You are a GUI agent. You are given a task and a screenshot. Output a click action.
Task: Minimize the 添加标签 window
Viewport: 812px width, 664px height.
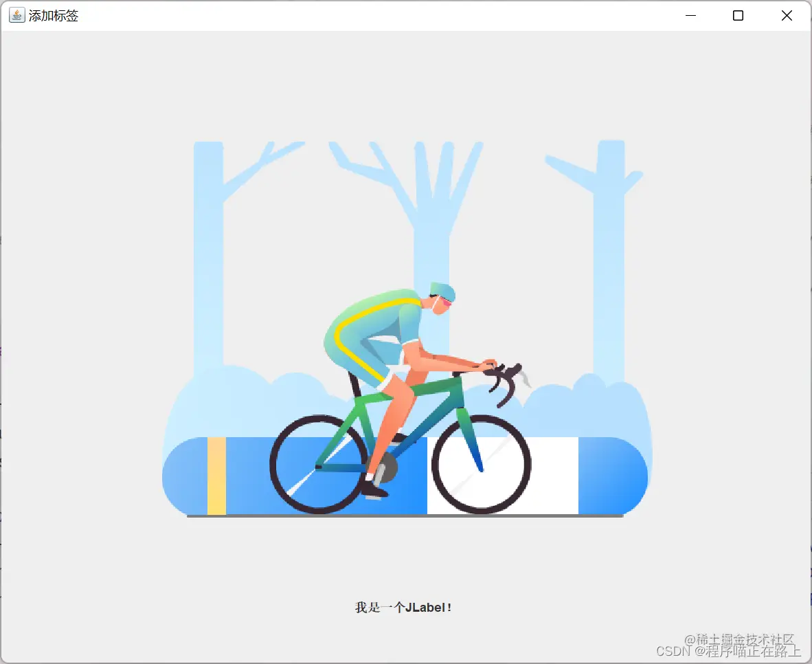(690, 16)
